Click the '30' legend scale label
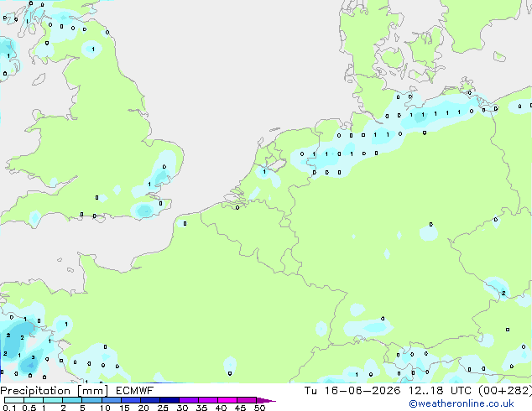 pos(182,408)
